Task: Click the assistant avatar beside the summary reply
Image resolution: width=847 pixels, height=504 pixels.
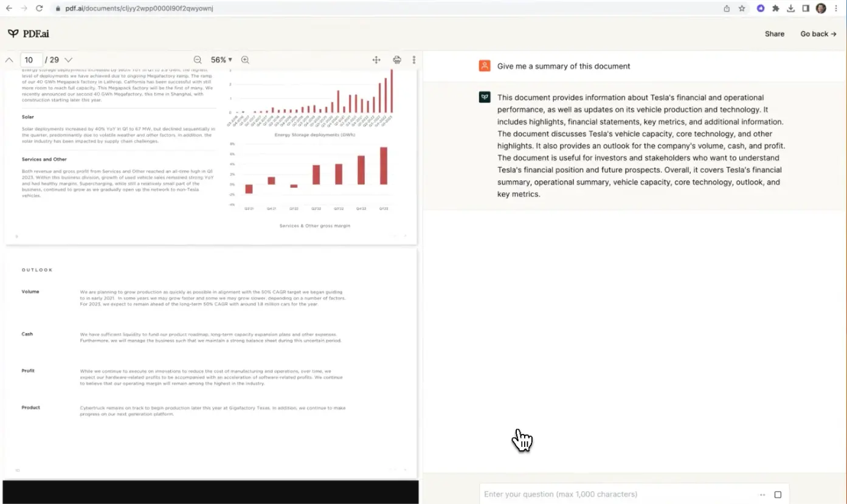Action: [485, 97]
